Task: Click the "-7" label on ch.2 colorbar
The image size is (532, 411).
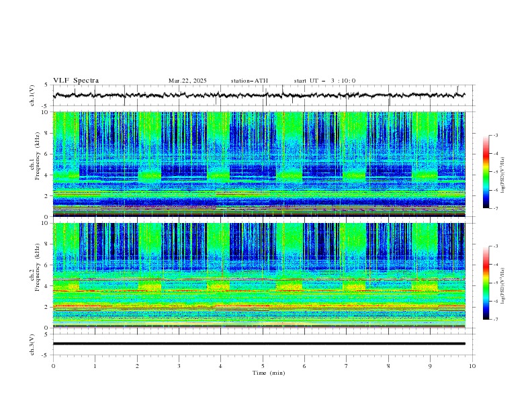Action: pos(495,320)
